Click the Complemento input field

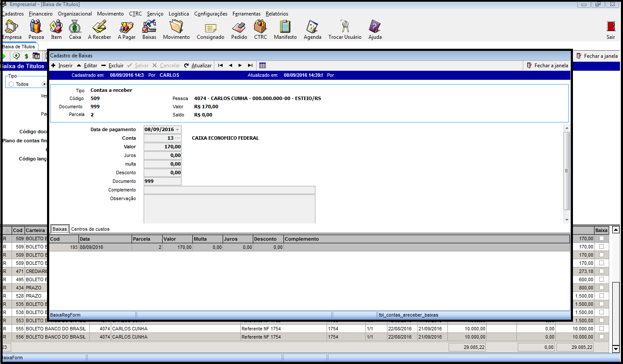tap(229, 190)
